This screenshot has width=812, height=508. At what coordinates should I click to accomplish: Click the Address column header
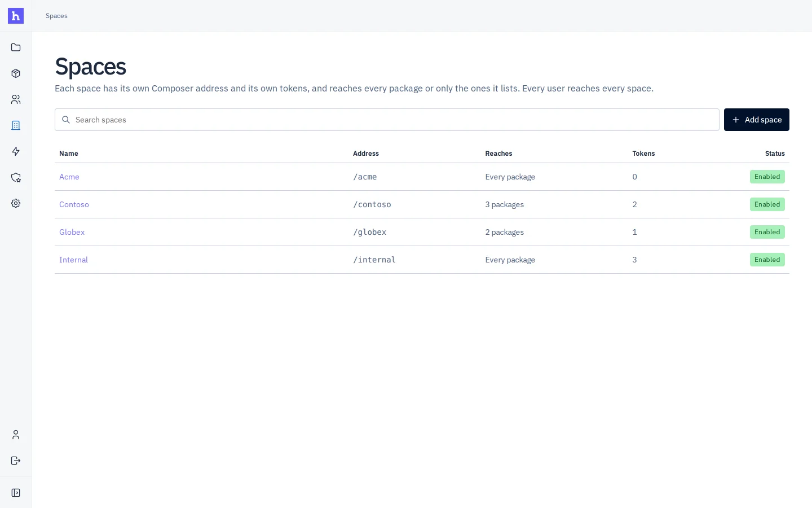(x=366, y=154)
